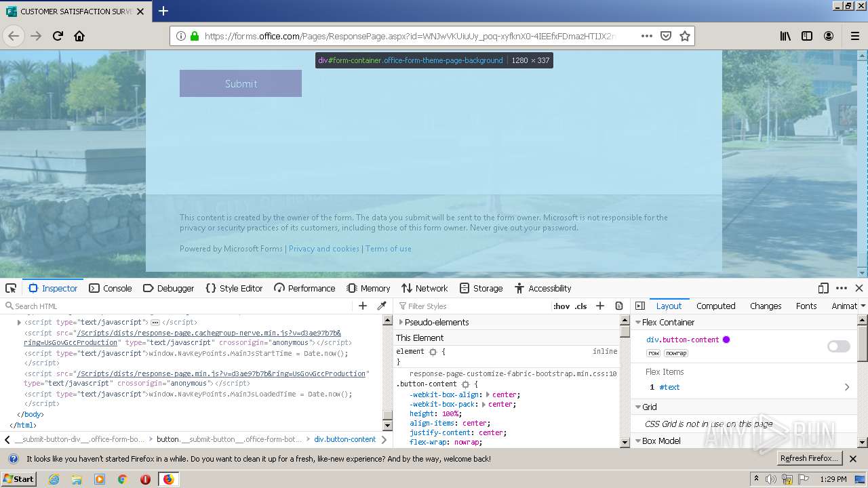This screenshot has width=868, height=488.
Task: Switch to the Fonts sidebar tab
Action: (x=806, y=306)
